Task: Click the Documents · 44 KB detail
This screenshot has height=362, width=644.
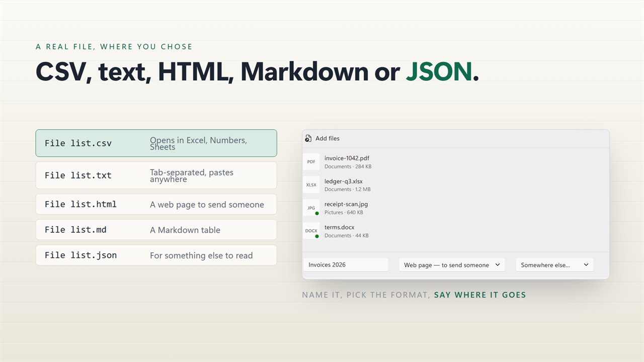Action: 346,236
